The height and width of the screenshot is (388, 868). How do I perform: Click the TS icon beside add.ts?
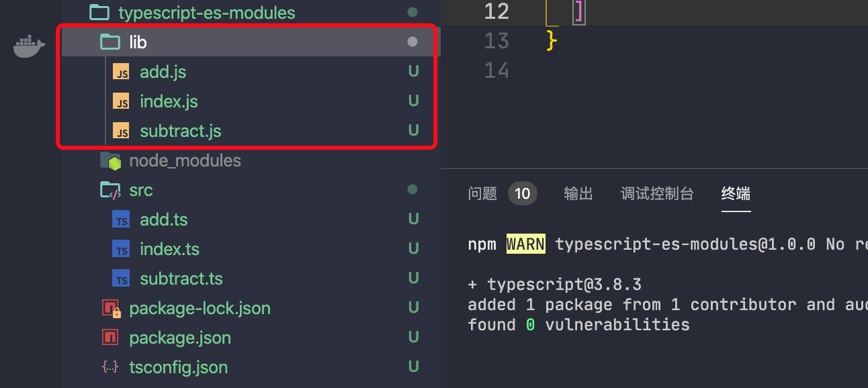(x=121, y=220)
